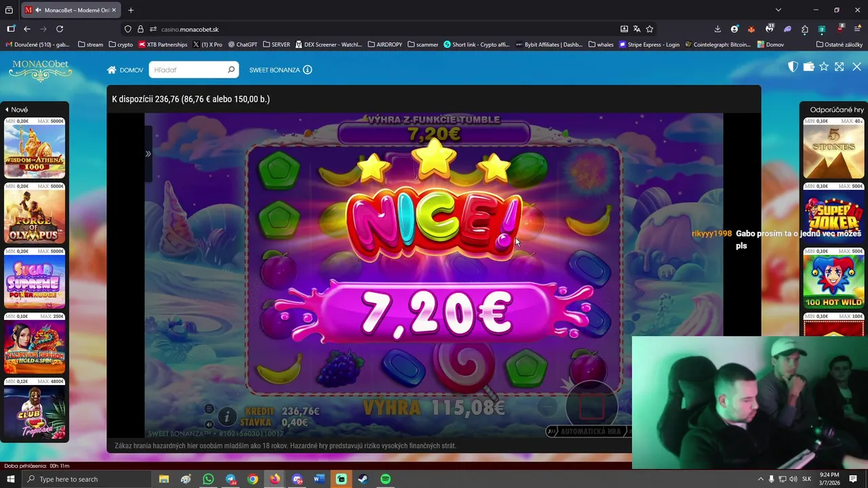
Task: Open Spotify from taskbar
Action: point(385,479)
